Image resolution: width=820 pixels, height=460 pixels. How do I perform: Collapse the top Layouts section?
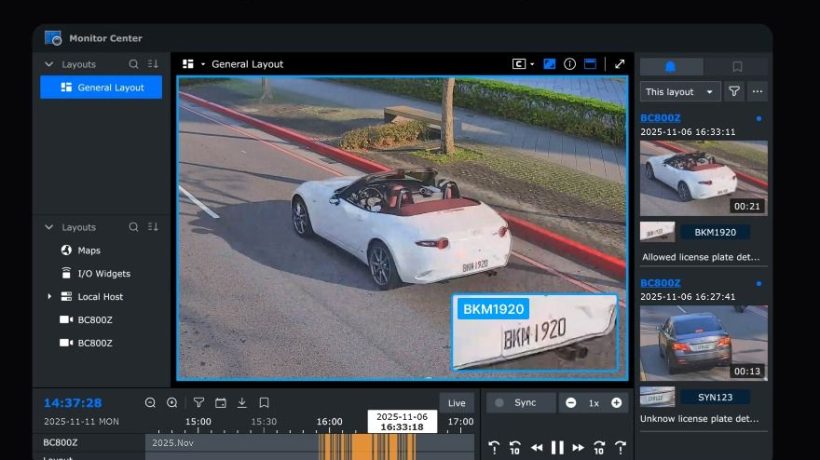49,64
